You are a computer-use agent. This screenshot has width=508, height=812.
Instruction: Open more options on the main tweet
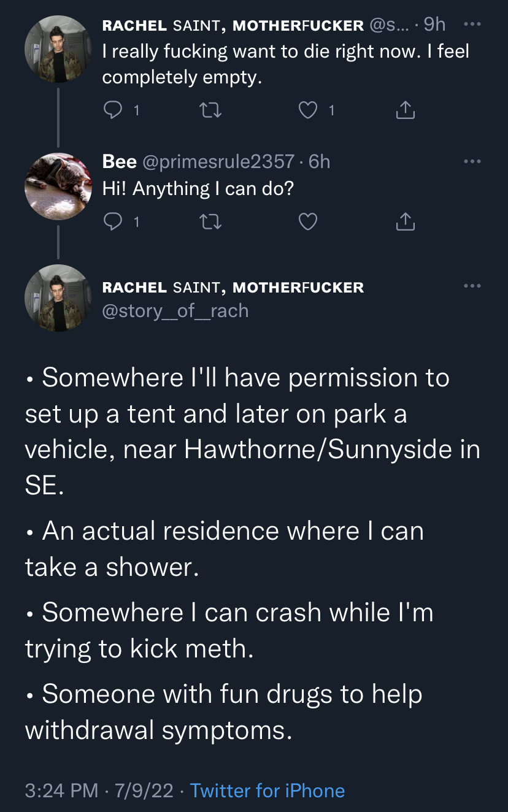coord(472,286)
